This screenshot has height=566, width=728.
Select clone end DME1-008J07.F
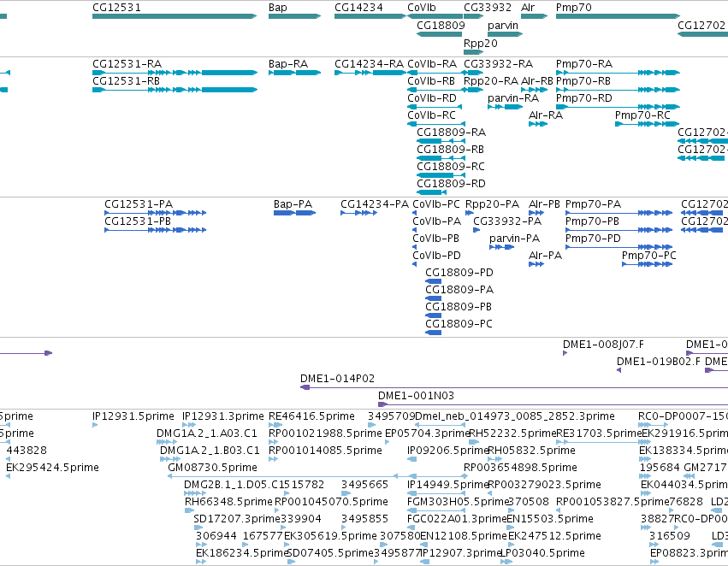pyautogui.click(x=565, y=353)
